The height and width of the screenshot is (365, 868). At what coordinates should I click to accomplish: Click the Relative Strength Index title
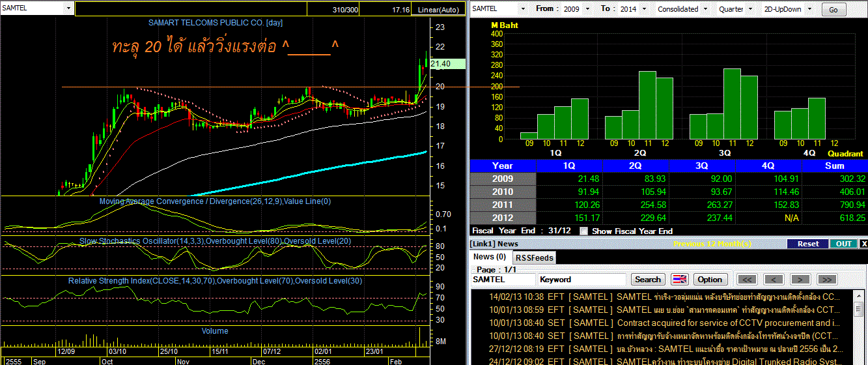coord(215,281)
